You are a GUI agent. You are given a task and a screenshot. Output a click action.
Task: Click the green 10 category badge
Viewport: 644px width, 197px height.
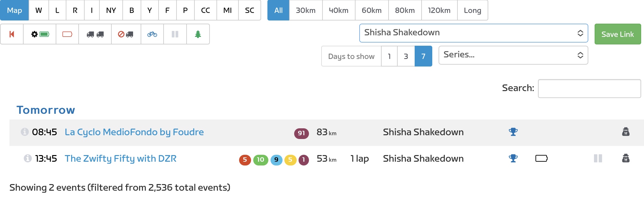click(x=260, y=160)
